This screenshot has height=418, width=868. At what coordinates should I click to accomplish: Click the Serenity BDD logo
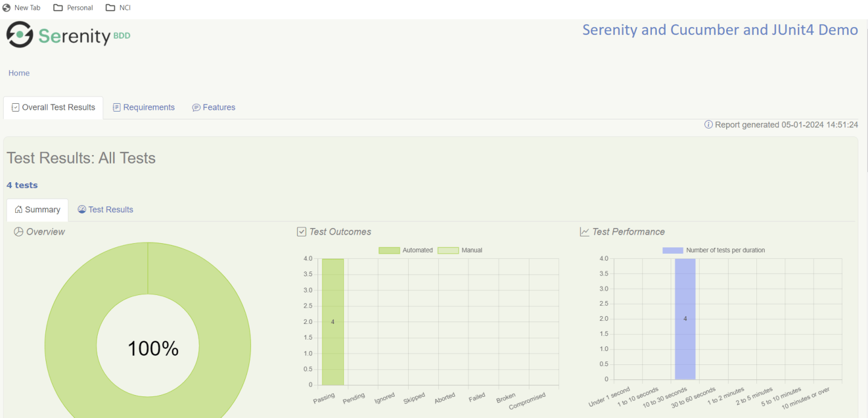tap(68, 35)
